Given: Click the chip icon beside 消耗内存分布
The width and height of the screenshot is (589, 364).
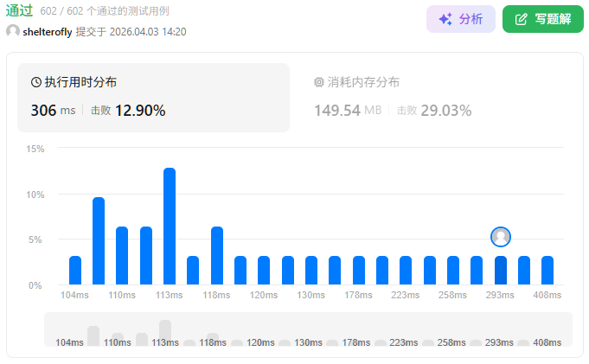Looking at the screenshot, I should click(x=319, y=82).
